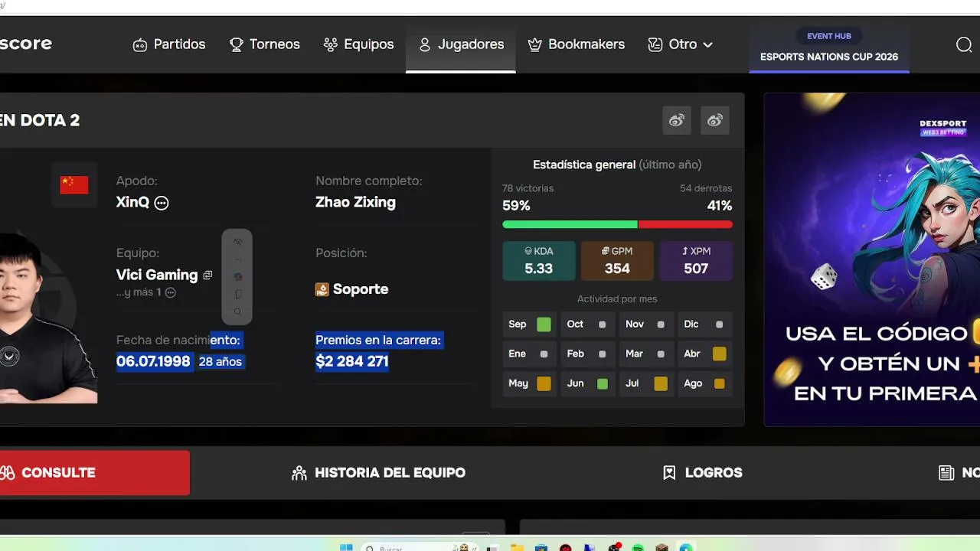
Task: Select the Jul activity indicator
Action: pyautogui.click(x=661, y=383)
